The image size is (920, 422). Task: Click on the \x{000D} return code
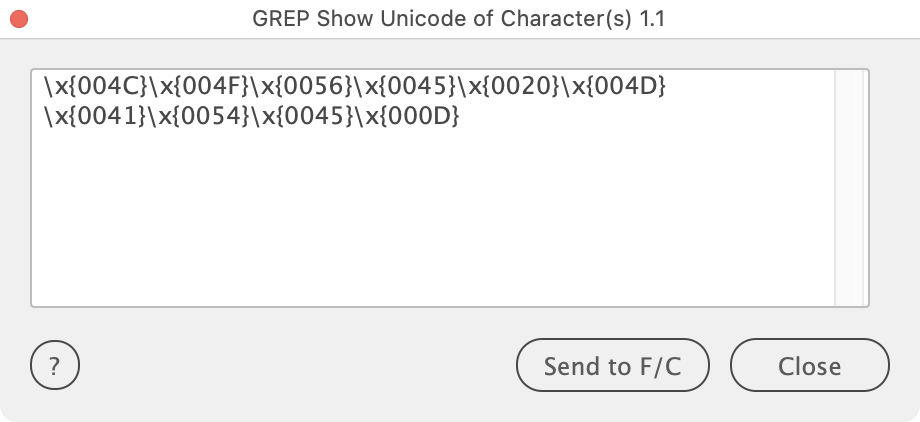tap(407, 117)
